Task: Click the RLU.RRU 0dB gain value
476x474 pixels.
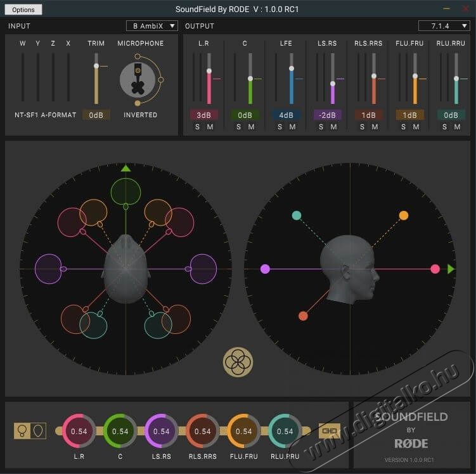Action: pyautogui.click(x=451, y=115)
